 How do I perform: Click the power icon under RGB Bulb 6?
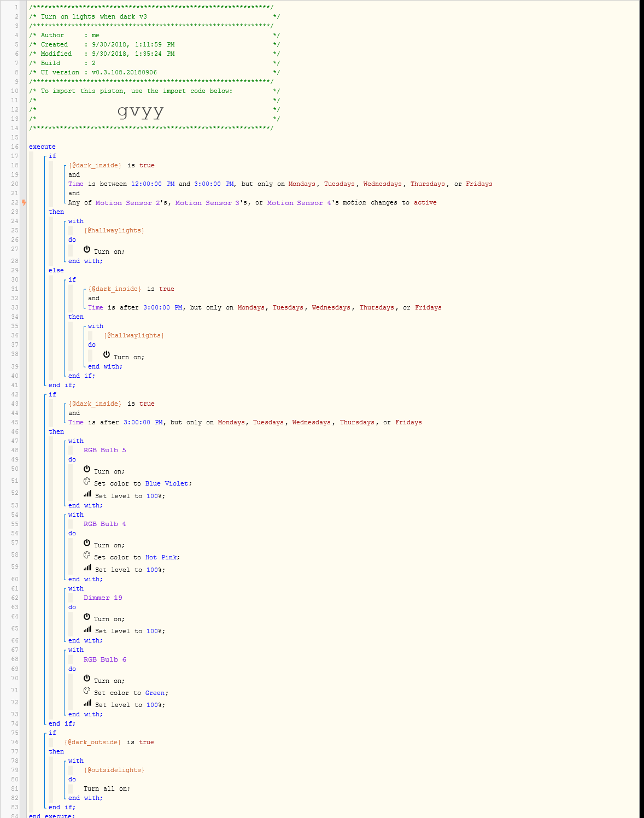tap(87, 679)
